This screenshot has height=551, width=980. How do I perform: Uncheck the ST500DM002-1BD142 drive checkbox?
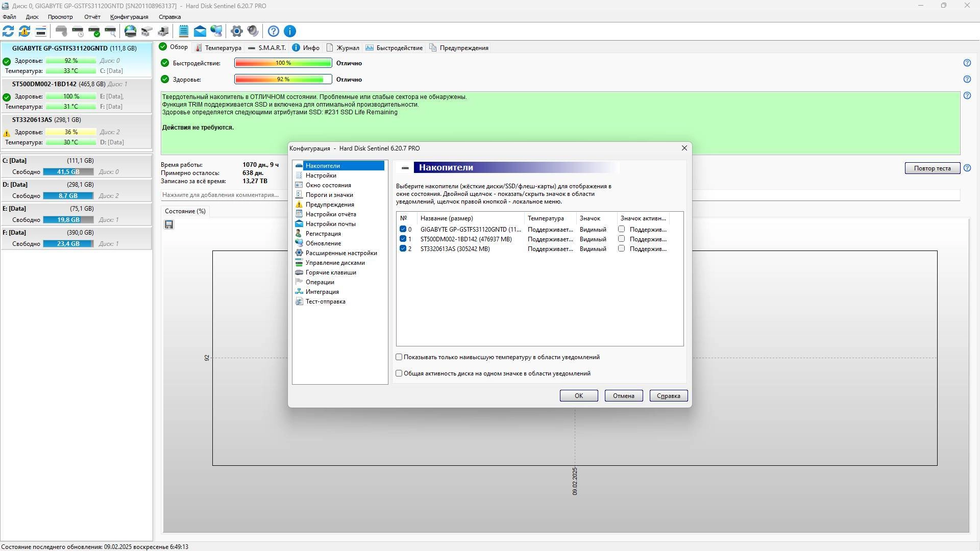coord(403,239)
